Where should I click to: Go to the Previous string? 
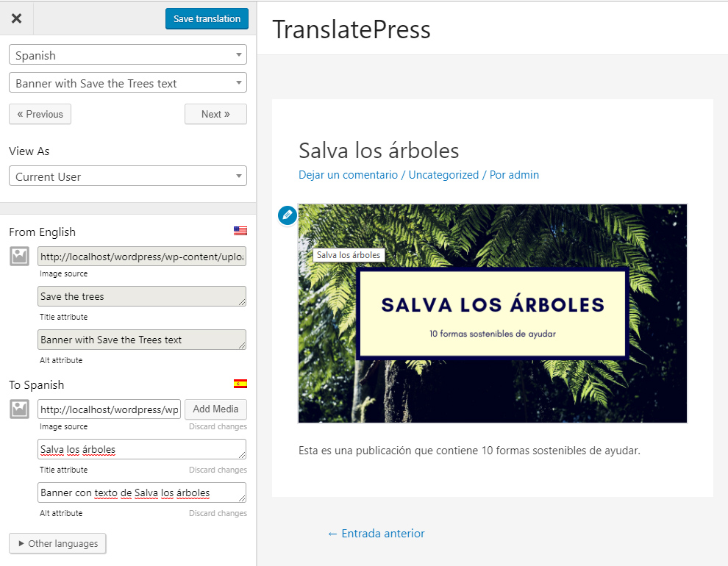click(40, 114)
